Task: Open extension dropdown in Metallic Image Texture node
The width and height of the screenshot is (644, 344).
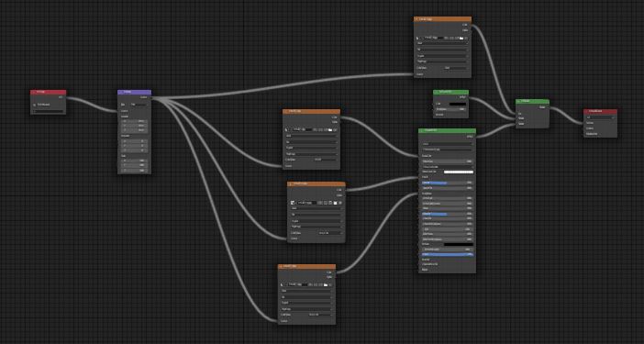Action: (x=316, y=221)
